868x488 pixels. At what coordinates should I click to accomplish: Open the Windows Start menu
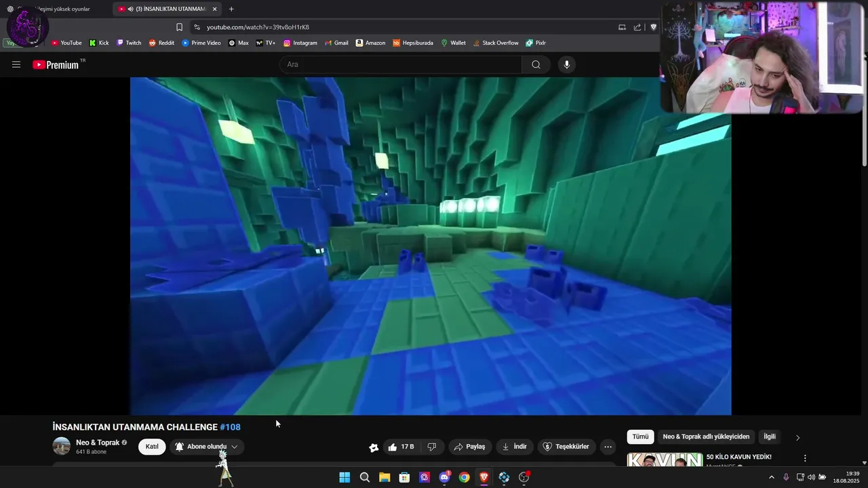click(344, 477)
